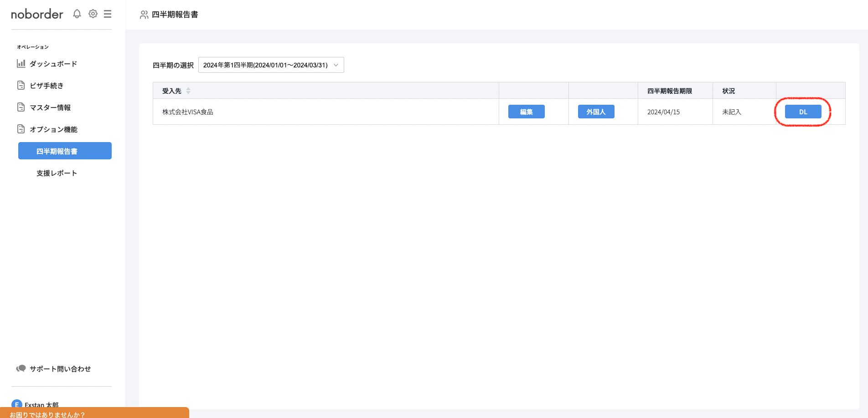
Task: Select 四半期報告書 in the sidebar
Action: coord(65,151)
